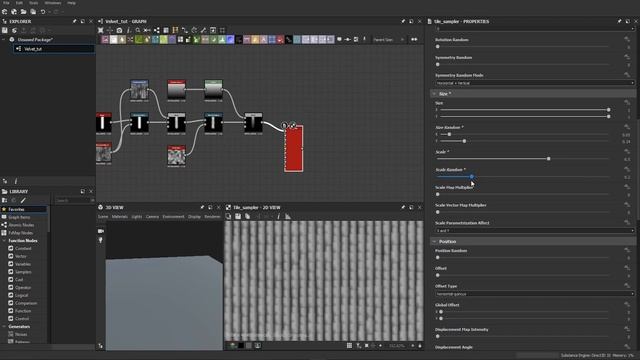Collapse Function Nodes category in Library
Image resolution: width=640 pixels, height=360 pixels.
tap(4, 241)
